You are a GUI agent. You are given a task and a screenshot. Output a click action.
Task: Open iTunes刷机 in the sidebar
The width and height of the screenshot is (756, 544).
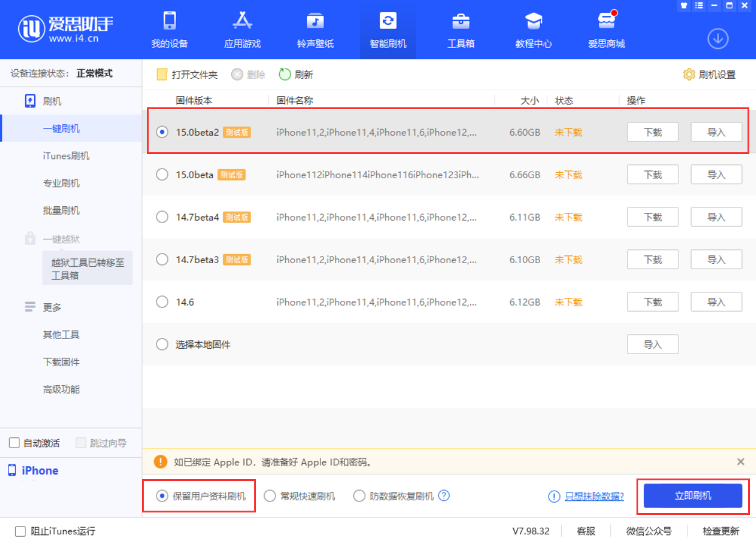tap(66, 156)
